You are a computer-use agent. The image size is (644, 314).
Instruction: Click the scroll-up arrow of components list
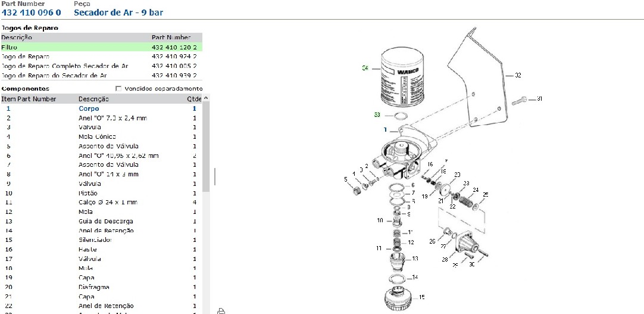tap(206, 98)
